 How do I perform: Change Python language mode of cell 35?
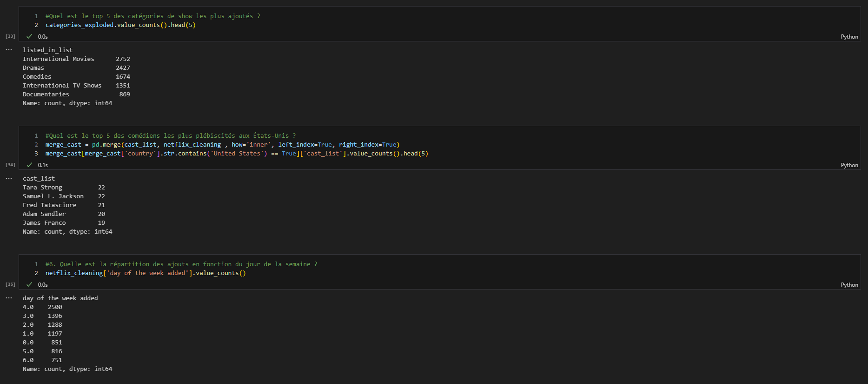tap(849, 285)
